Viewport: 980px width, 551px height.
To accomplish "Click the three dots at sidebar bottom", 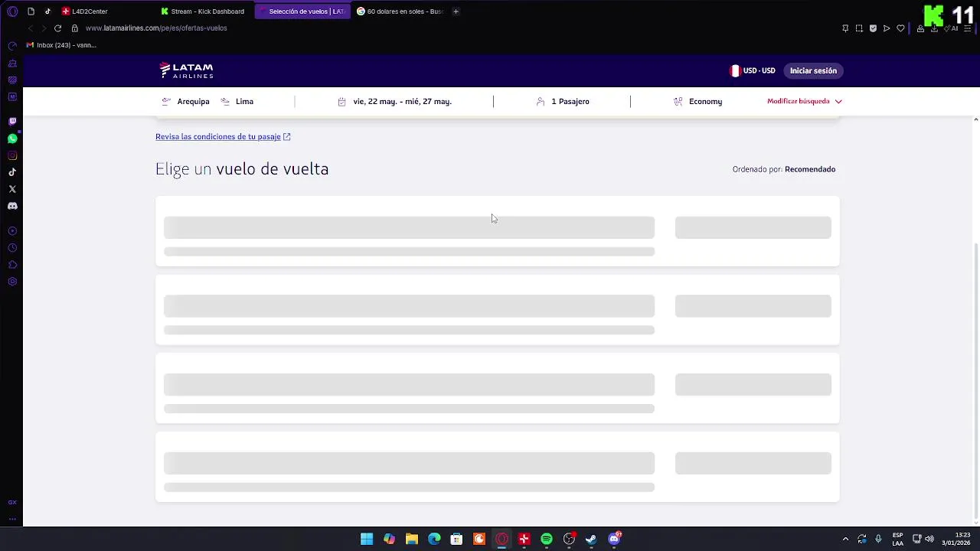I will tap(12, 519).
